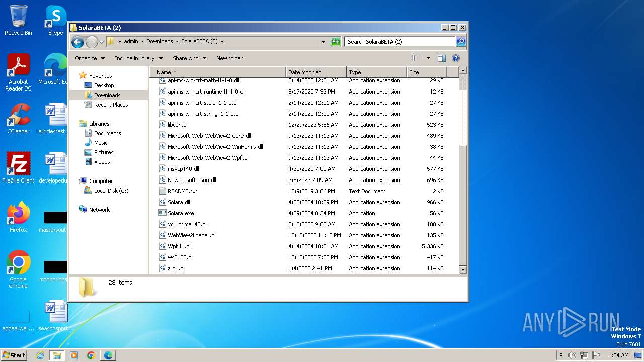Open Downloads in navigation pane

point(107,95)
